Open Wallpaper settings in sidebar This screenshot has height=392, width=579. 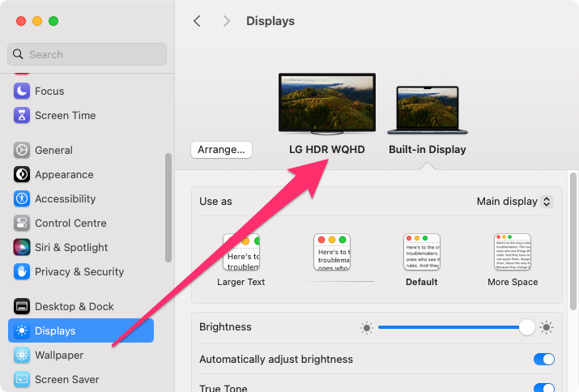59,356
